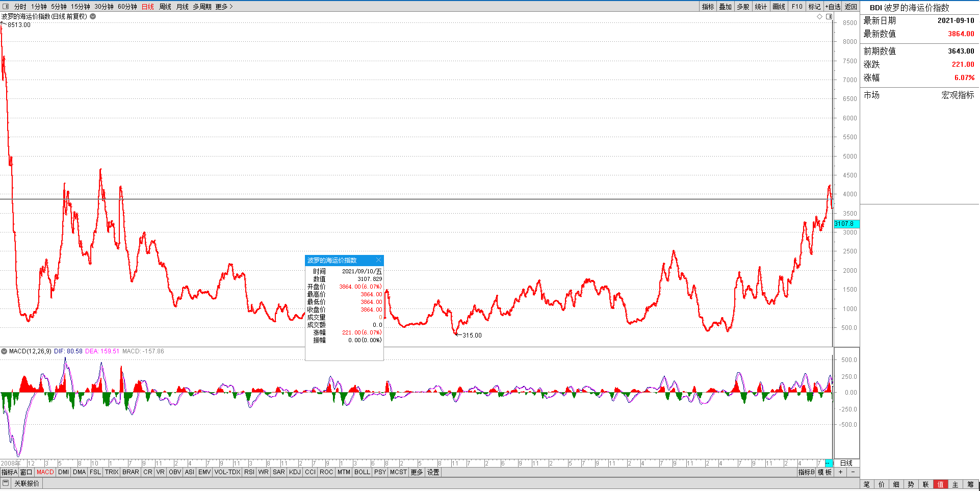Click the 标记 mark button

pos(814,7)
